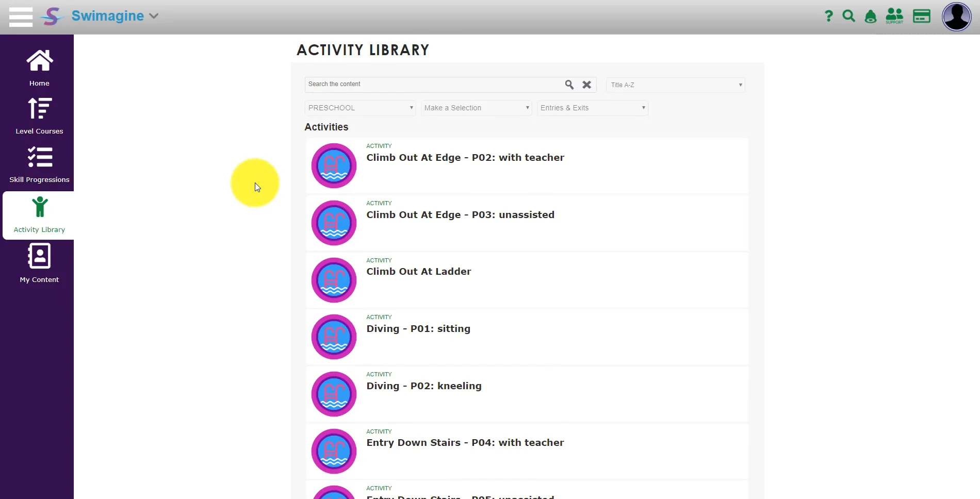Click pool icon for Climb Out At Ladder
Viewport: 980px width, 499px height.
334,280
